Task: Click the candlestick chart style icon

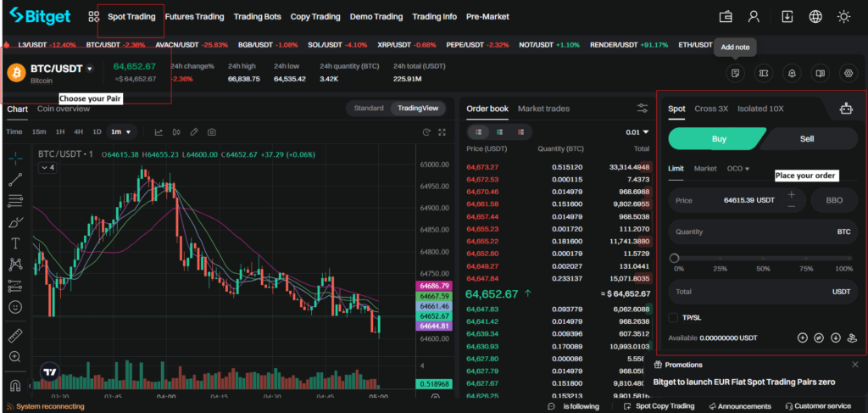Action: coord(176,132)
